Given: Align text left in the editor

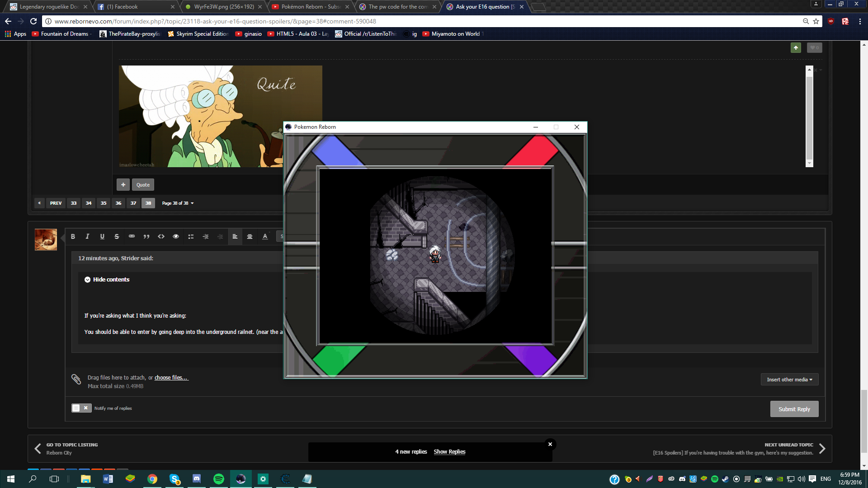Looking at the screenshot, I should (x=235, y=236).
